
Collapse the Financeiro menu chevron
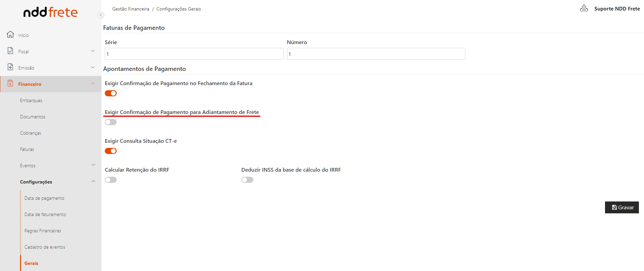tap(93, 83)
